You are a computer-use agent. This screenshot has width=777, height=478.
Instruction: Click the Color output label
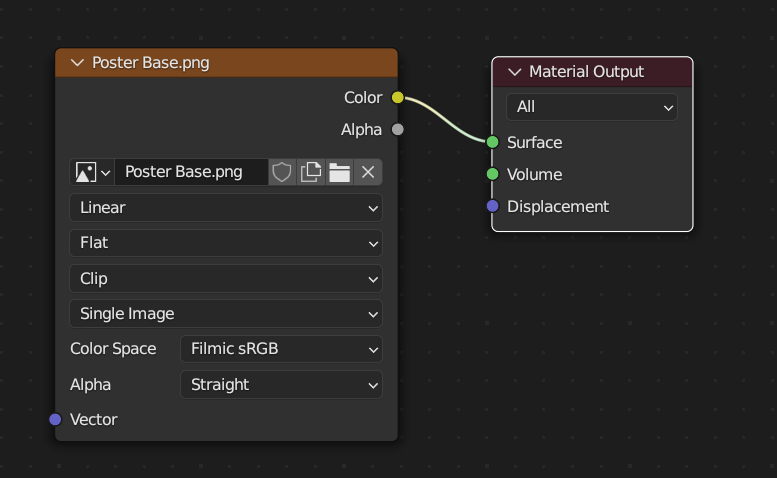click(363, 98)
